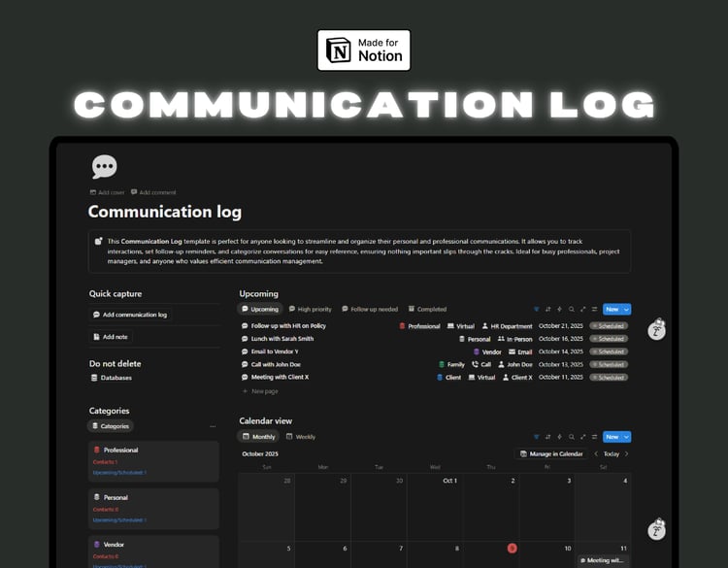
Task: Click the In-Person tag on Lunch row
Action: pyautogui.click(x=514, y=339)
